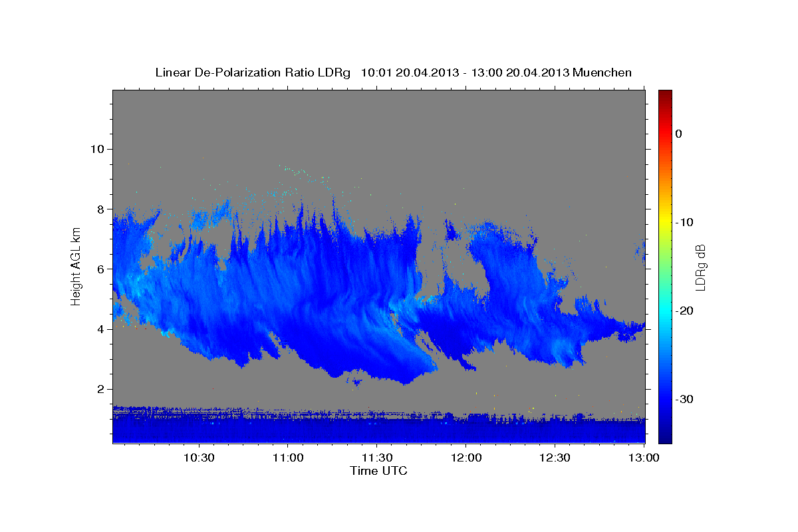Click the 'LDRg dB' colorbar title

(700, 267)
